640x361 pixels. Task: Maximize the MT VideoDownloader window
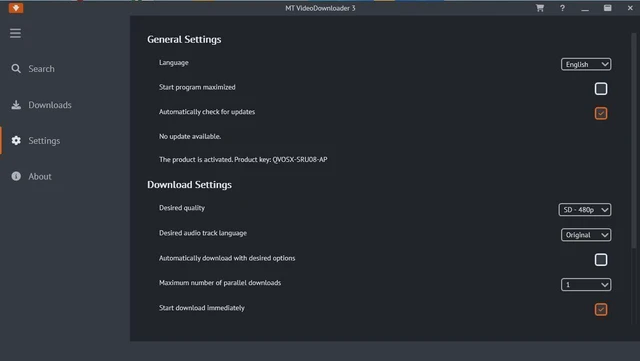pyautogui.click(x=607, y=8)
